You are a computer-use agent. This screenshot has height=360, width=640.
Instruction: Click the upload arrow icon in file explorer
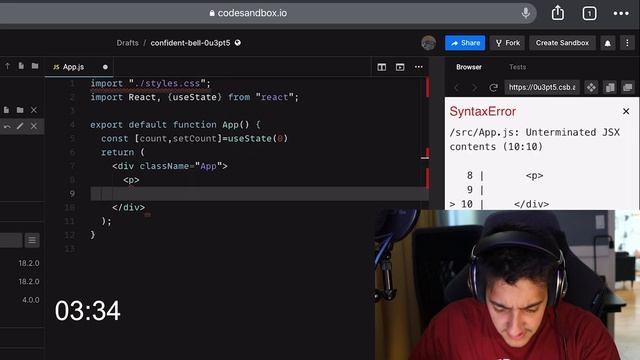click(x=7, y=66)
